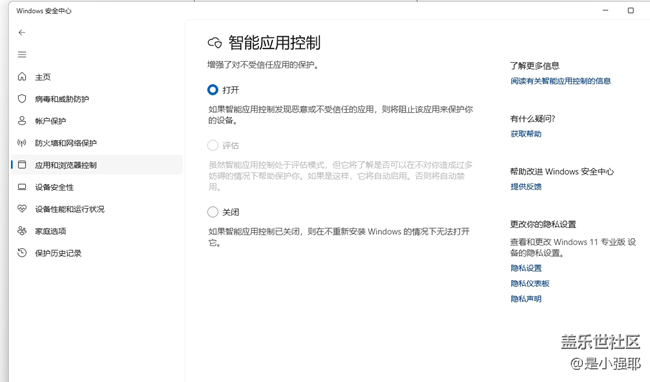Viewport: 650px width, 382px height.
Task: Open the 隐私声明 link
Action: click(526, 299)
